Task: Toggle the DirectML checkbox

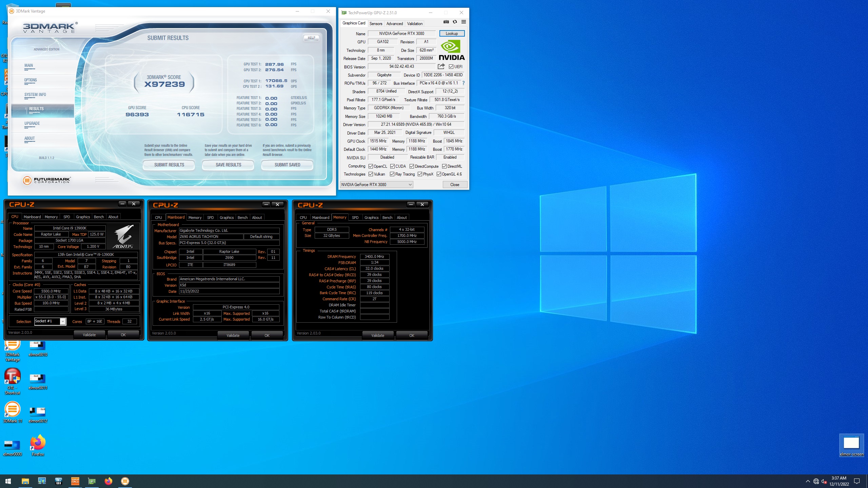Action: 444,166
